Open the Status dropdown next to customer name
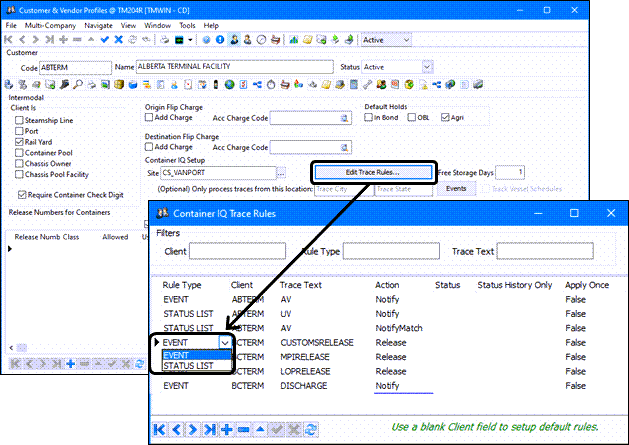The image size is (629, 445). coord(426,66)
